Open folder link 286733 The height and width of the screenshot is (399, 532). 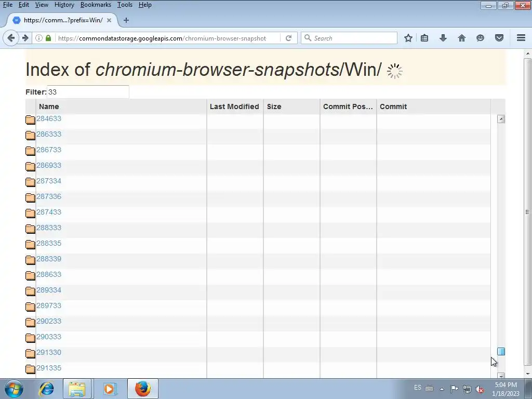(x=49, y=150)
